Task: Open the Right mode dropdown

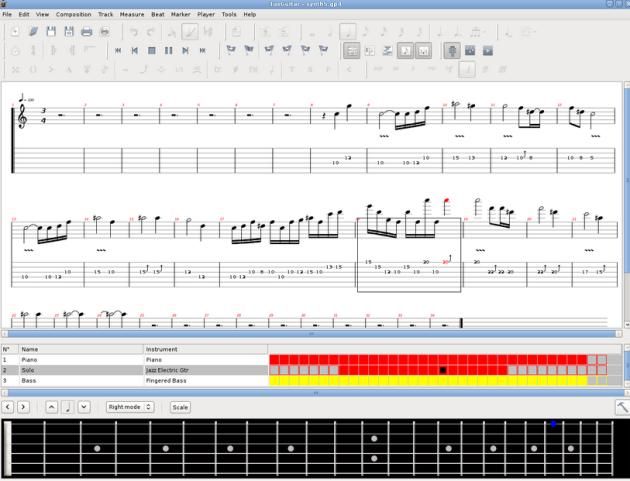Action: 130,407
